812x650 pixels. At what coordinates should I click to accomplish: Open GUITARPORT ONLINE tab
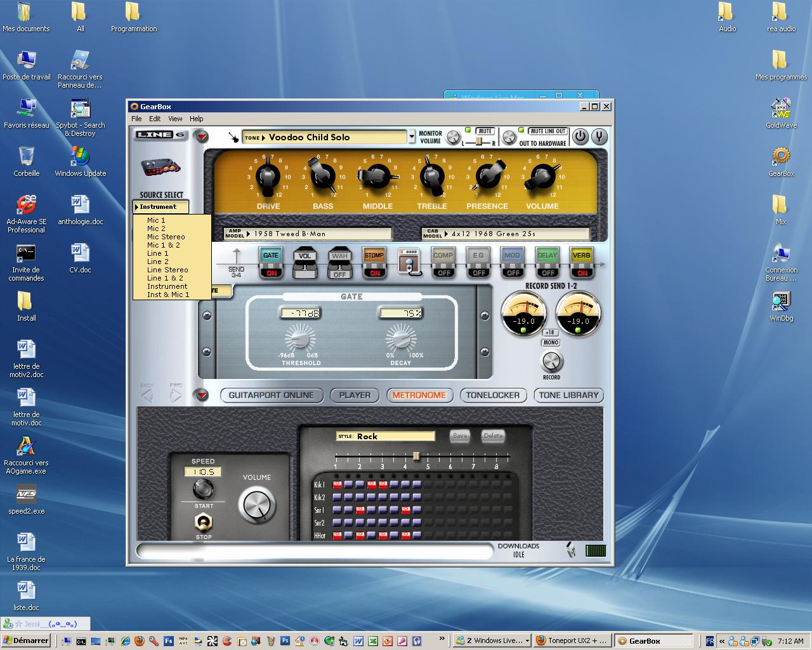point(272,395)
